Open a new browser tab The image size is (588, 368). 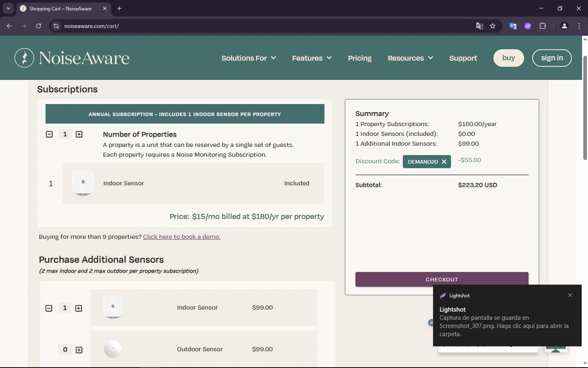(120, 8)
